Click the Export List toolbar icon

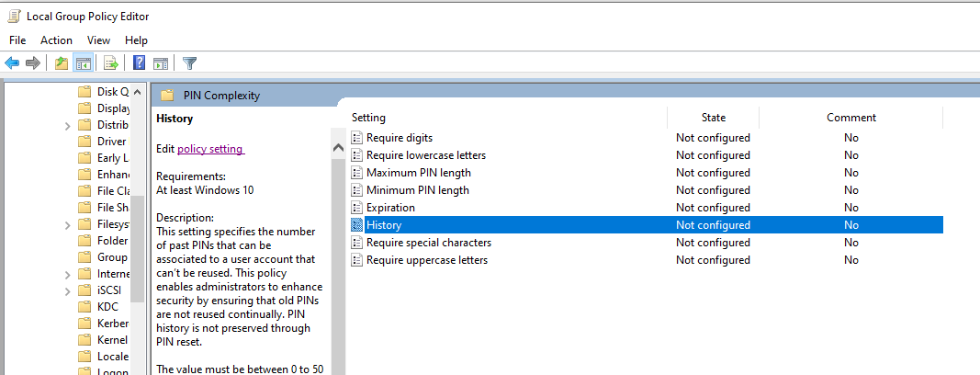pyautogui.click(x=111, y=62)
